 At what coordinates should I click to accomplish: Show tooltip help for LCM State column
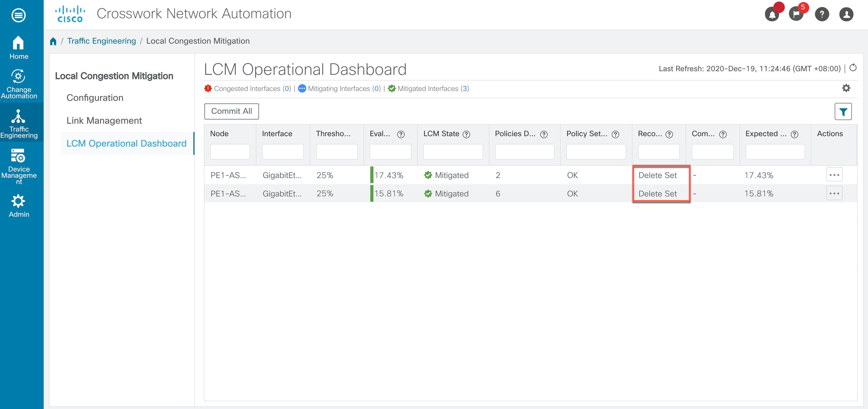point(466,134)
